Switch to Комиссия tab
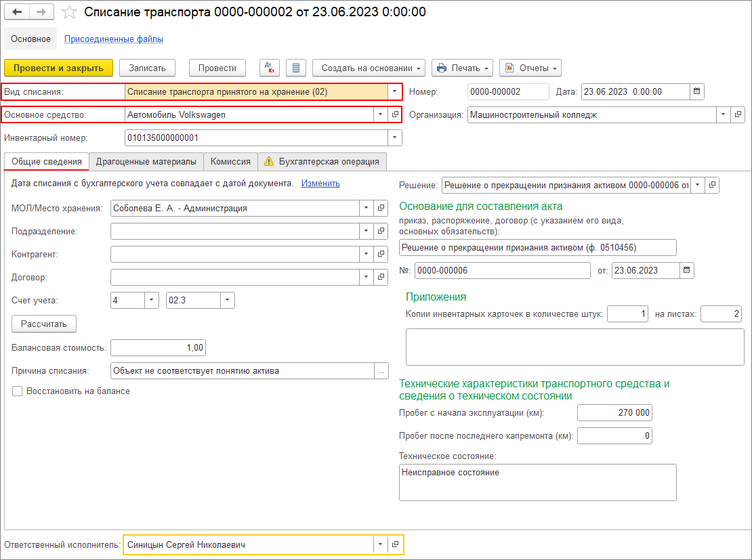The image size is (752, 560). [x=231, y=162]
